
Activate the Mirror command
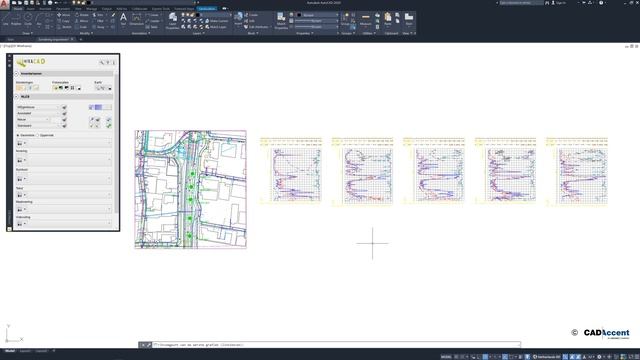pyautogui.click(x=82, y=21)
